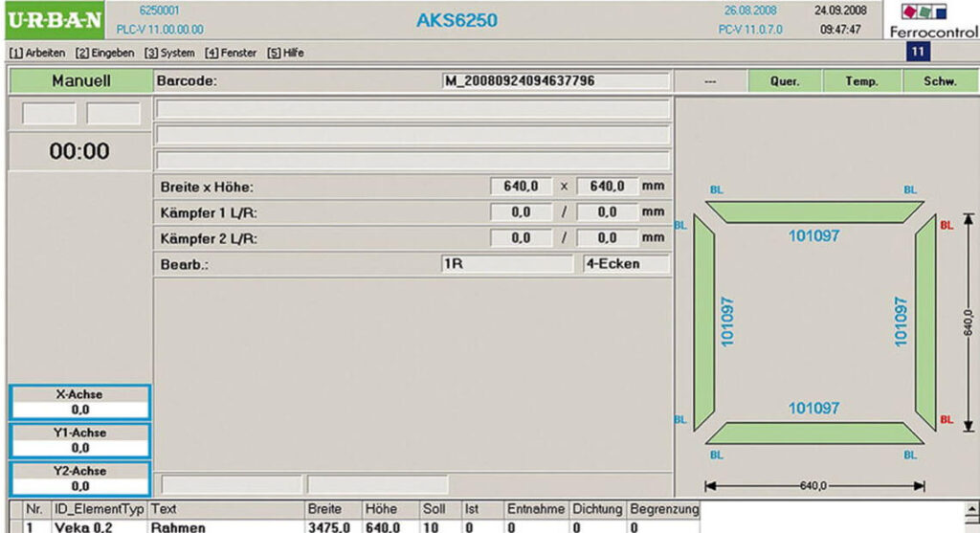Select the Schw. button
Screen dimensions: 980x533
tap(940, 81)
